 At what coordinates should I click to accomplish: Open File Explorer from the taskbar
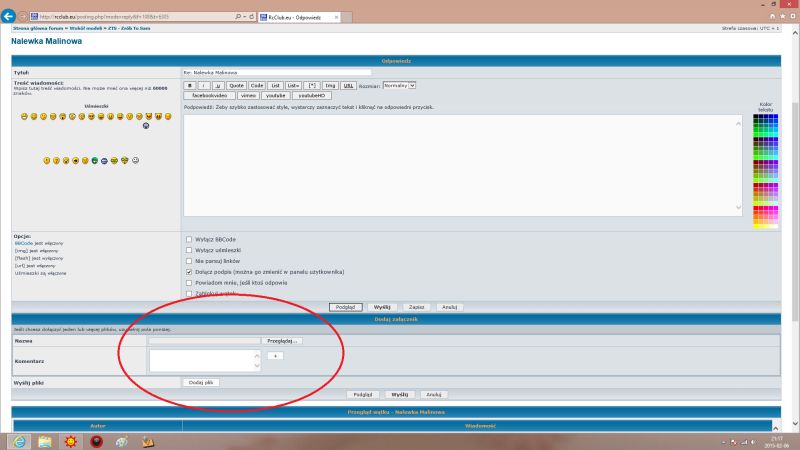(45, 441)
